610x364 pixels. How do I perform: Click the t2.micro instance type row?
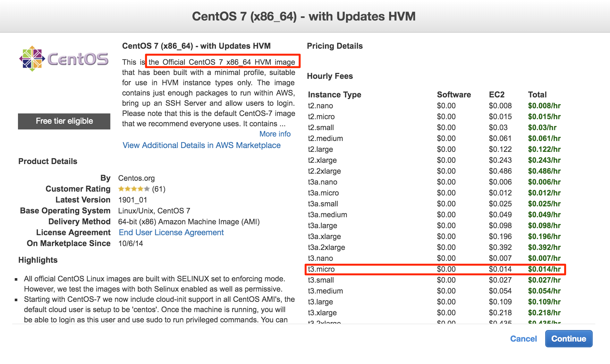[x=321, y=117]
